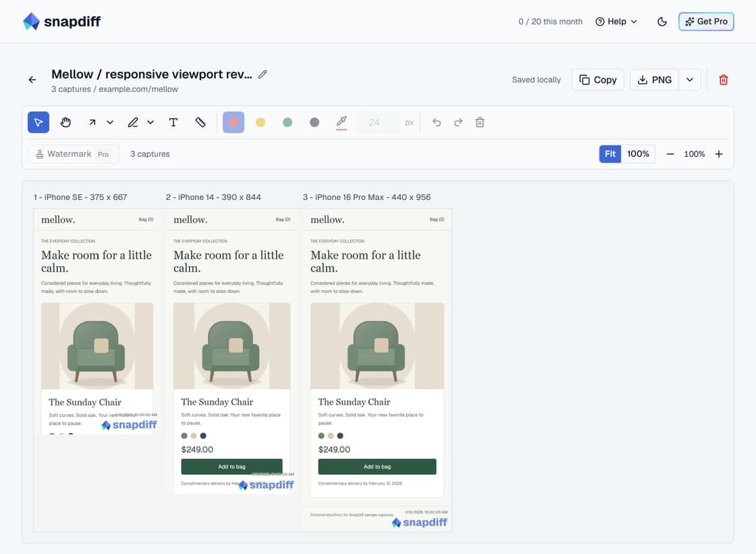Select the iPhone 14 capture thumbnail
This screenshot has height=554, width=756.
[232, 351]
